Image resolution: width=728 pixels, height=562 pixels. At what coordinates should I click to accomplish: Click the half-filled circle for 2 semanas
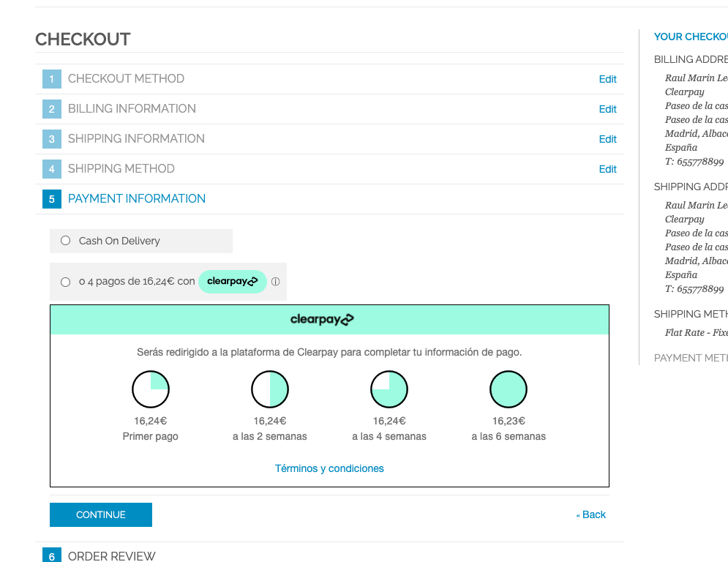tap(270, 389)
